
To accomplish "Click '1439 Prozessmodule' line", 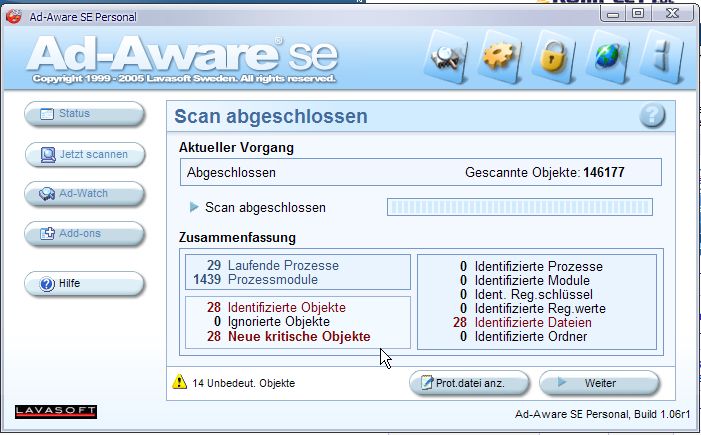I will coord(255,279).
